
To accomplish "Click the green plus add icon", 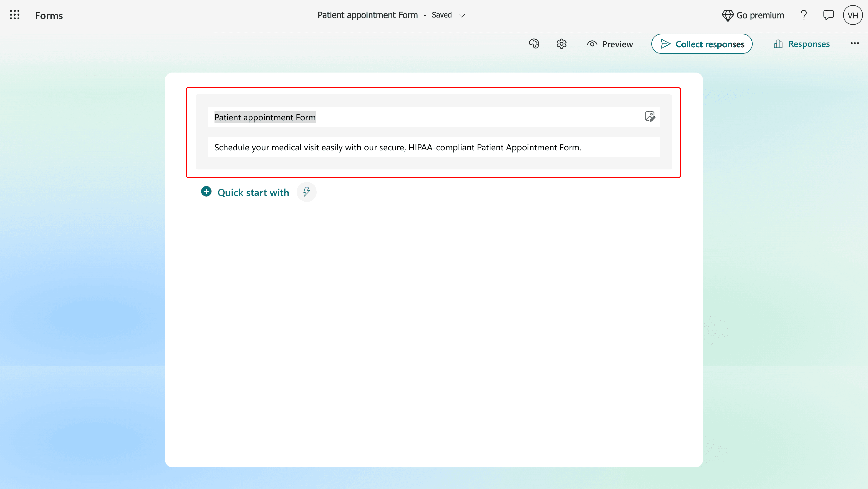I will (206, 192).
